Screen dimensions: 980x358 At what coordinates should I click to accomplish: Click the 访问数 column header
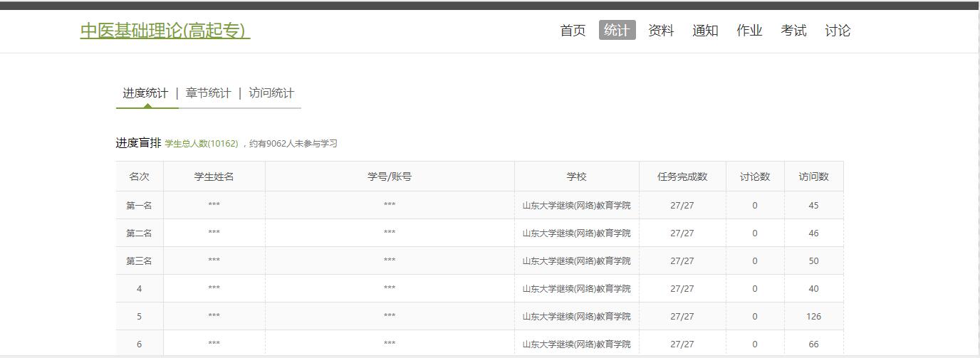coord(813,177)
